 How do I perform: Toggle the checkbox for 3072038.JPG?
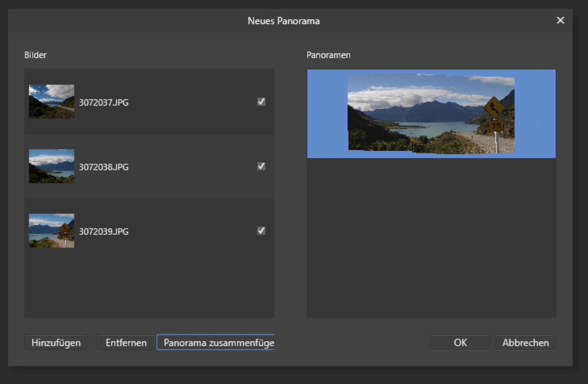(x=261, y=166)
